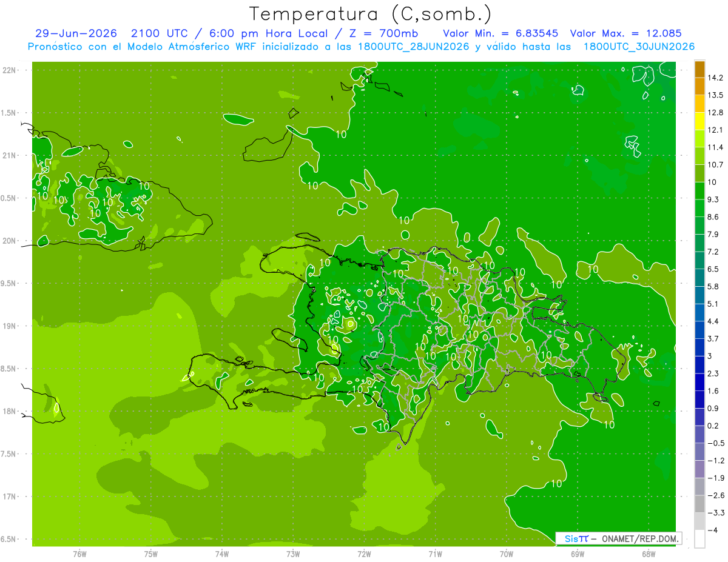Click the 12.1 colorbar value label
The width and height of the screenshot is (728, 562).
coord(715,130)
